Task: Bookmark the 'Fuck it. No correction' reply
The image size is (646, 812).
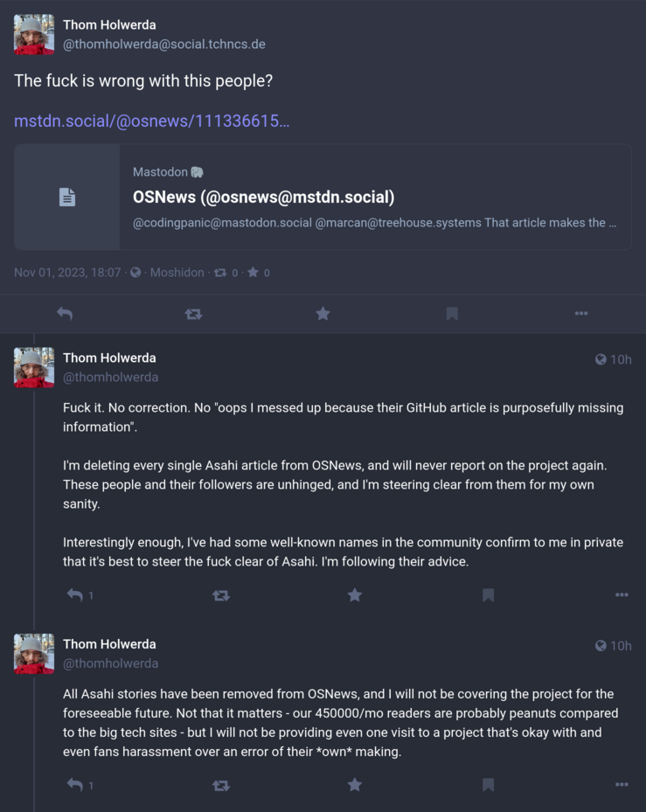Action: point(488,595)
